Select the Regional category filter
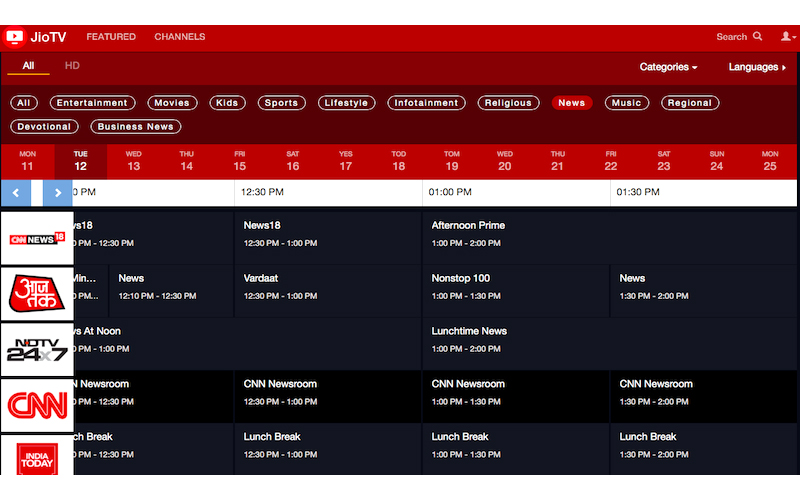 click(x=690, y=103)
